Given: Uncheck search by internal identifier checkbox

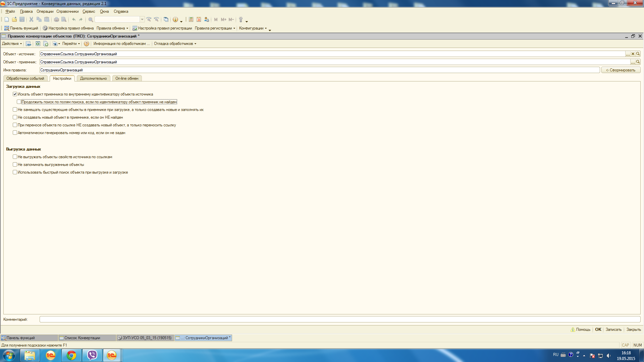Looking at the screenshot, I should (x=15, y=94).
